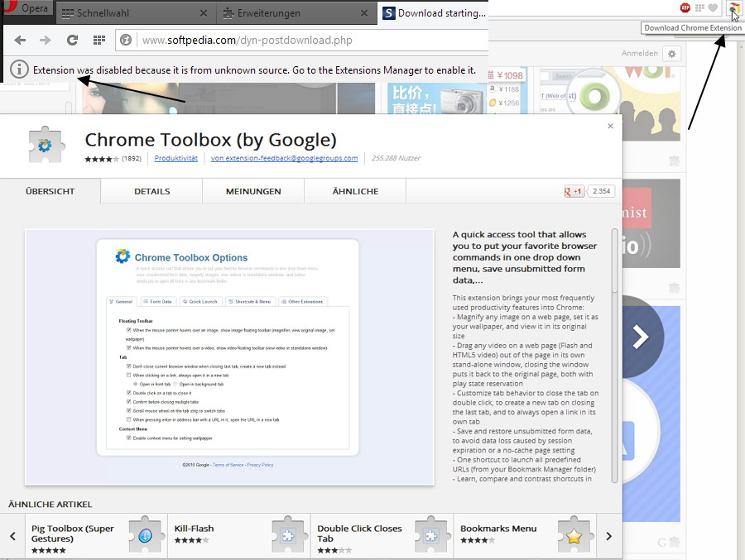This screenshot has height=560, width=745.
Task: Close the Chrome Toolbox detail overlay
Action: (611, 126)
